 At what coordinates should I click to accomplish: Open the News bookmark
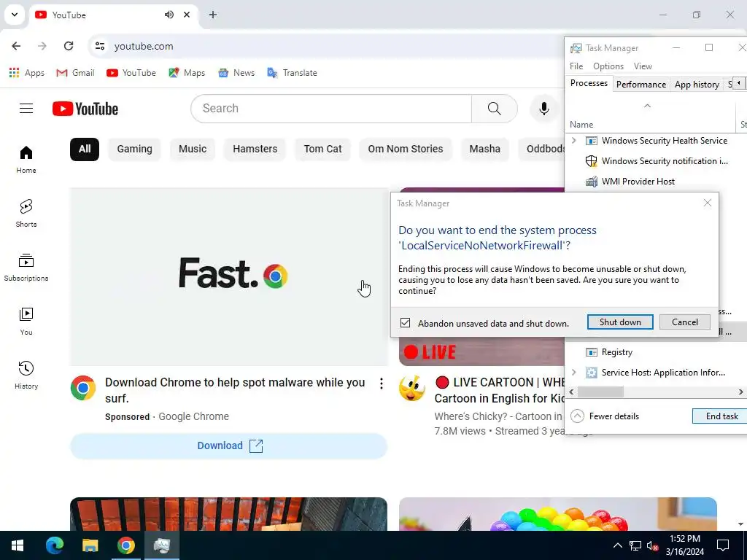click(x=236, y=73)
